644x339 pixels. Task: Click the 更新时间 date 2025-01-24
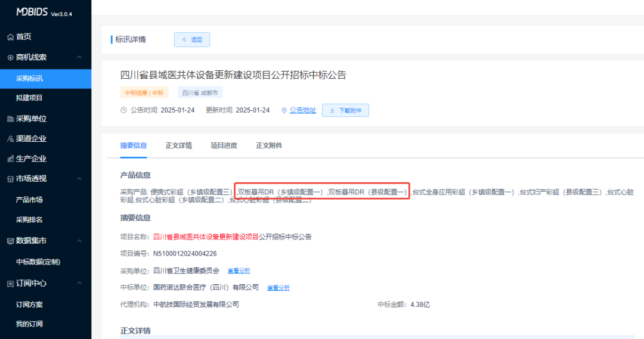(x=253, y=110)
